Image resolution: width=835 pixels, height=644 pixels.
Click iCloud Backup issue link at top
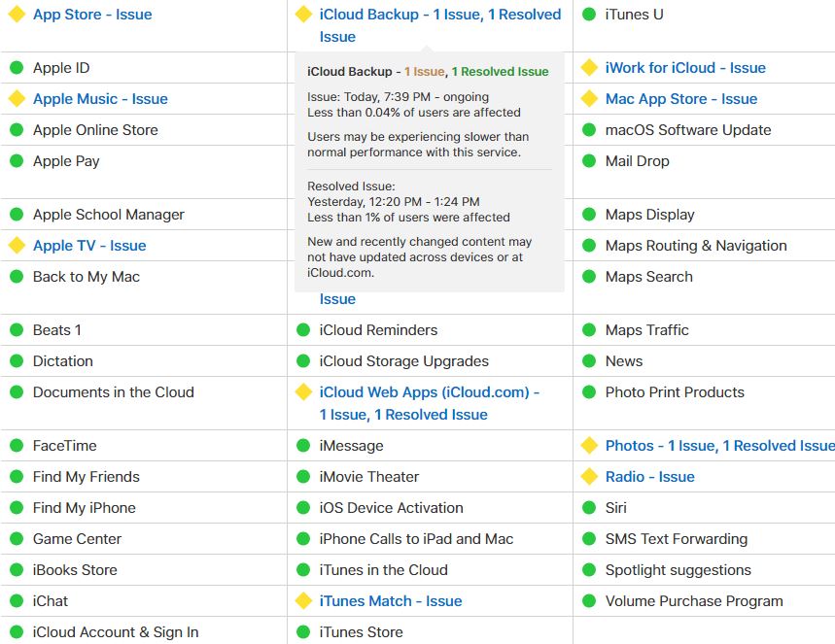pos(440,25)
